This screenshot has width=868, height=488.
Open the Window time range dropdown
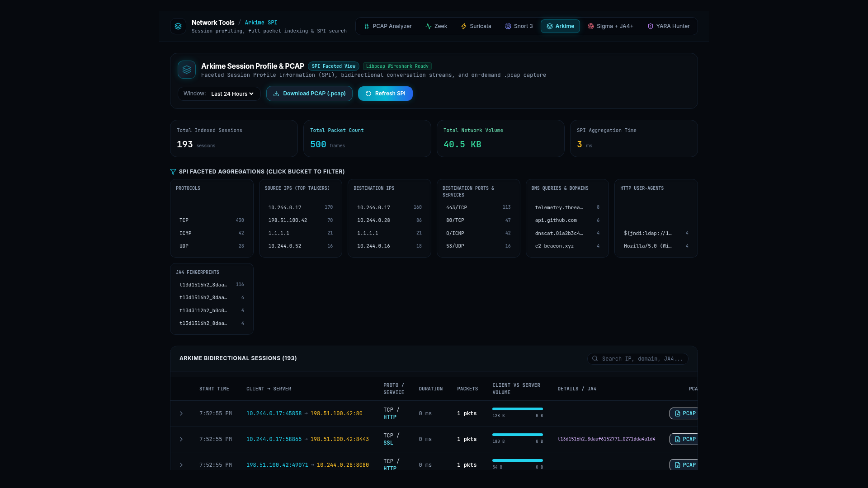pos(232,94)
